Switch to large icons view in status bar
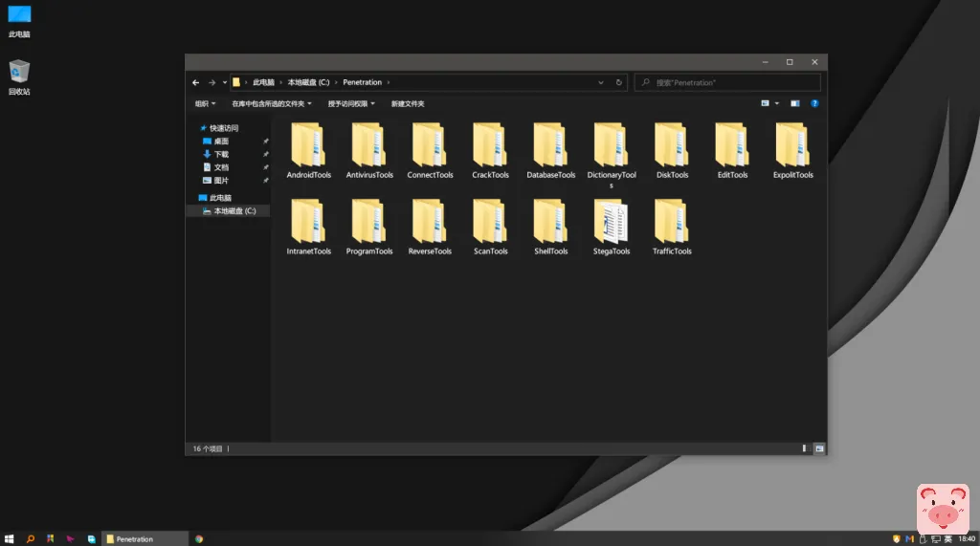The height and width of the screenshot is (546, 980). tap(819, 448)
